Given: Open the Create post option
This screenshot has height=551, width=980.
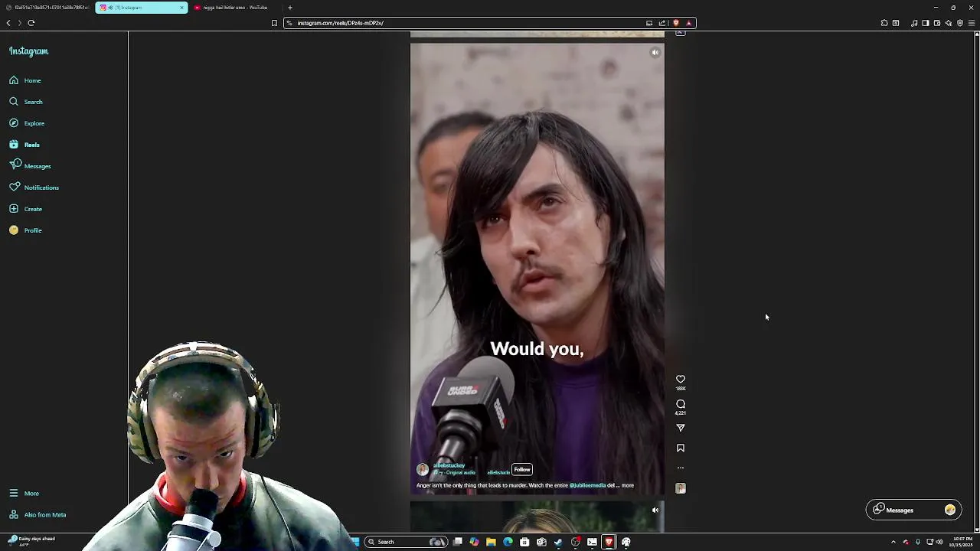Looking at the screenshot, I should point(25,209).
